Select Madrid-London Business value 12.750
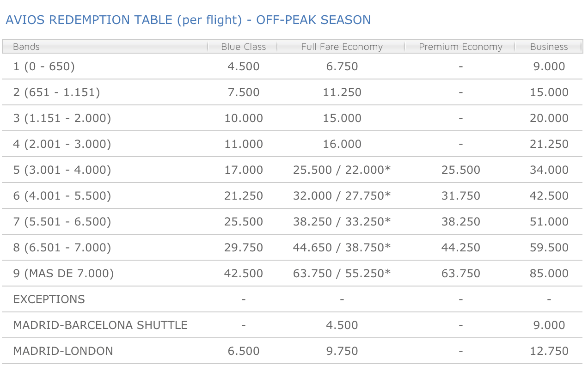The width and height of the screenshot is (588, 378). click(x=549, y=351)
